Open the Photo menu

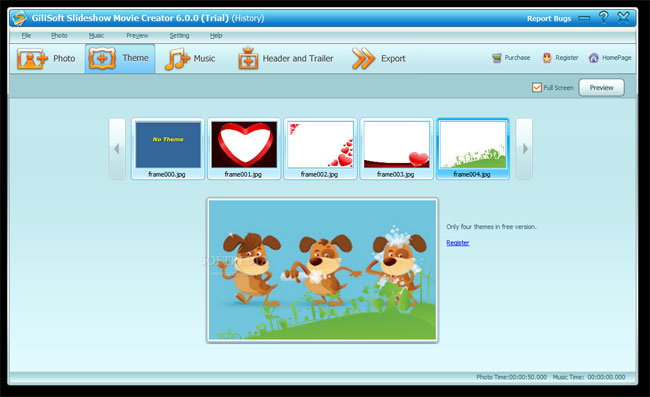(59, 36)
